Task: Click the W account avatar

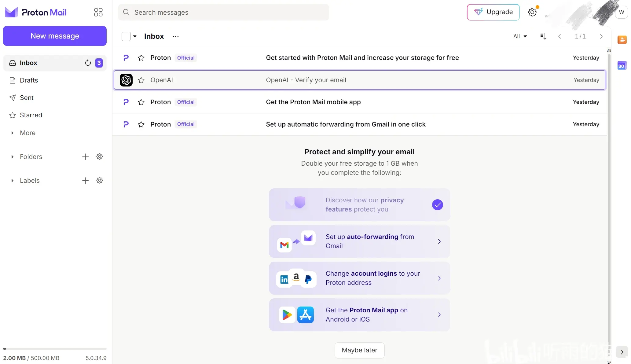Action: click(x=622, y=12)
